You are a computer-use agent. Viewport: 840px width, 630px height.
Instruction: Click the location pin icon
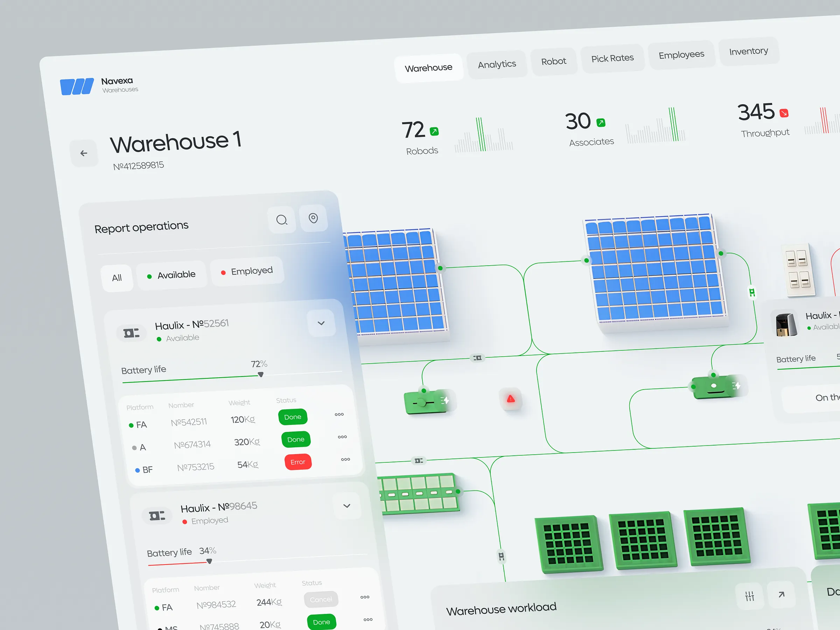pos(313,218)
